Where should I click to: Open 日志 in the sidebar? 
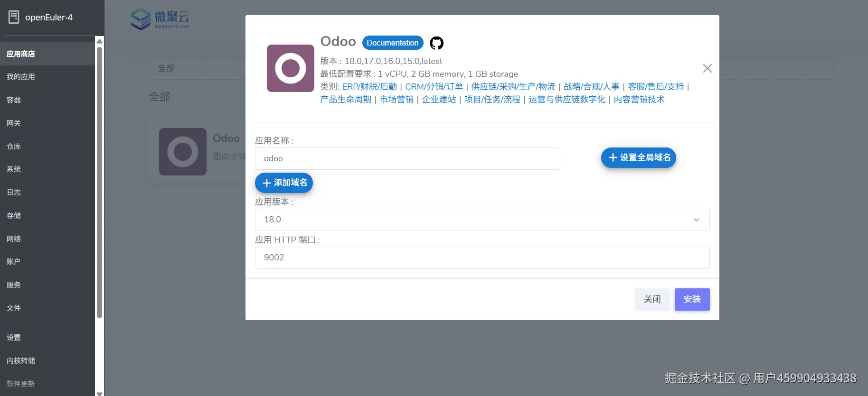point(47,192)
